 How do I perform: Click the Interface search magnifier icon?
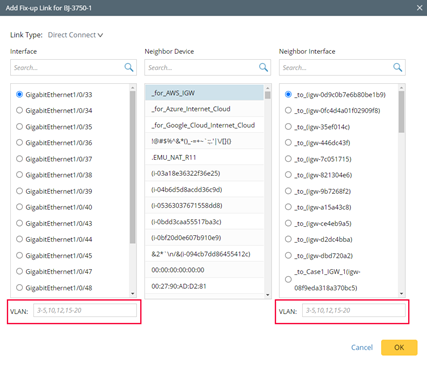pyautogui.click(x=129, y=67)
